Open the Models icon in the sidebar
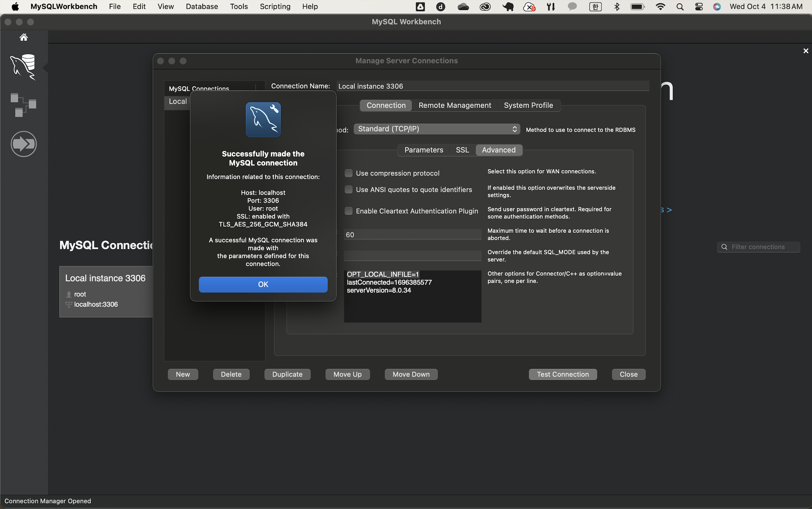Screen dimensions: 812x509 pyautogui.click(x=23, y=105)
